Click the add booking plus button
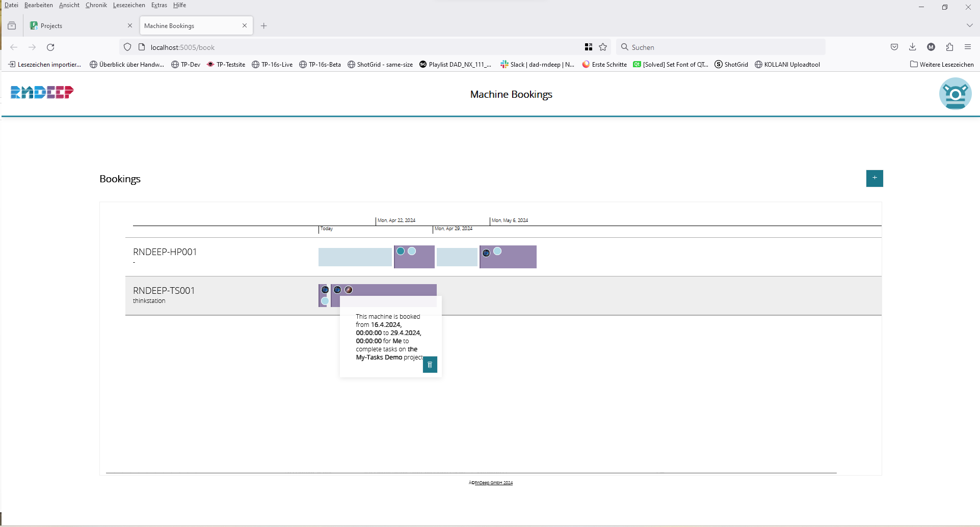Image resolution: width=980 pixels, height=527 pixels. (874, 178)
